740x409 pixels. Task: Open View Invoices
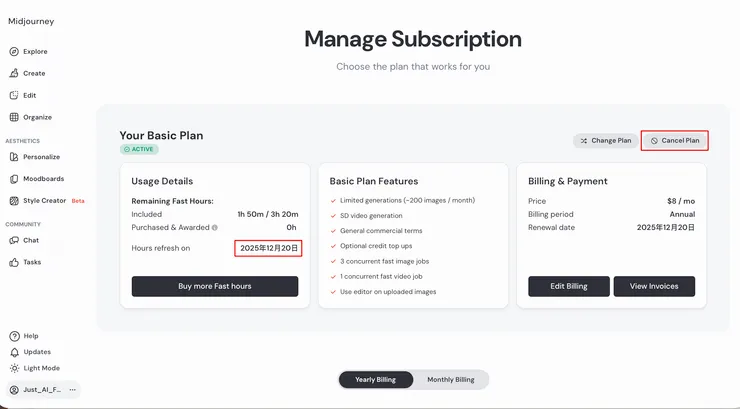(x=654, y=286)
